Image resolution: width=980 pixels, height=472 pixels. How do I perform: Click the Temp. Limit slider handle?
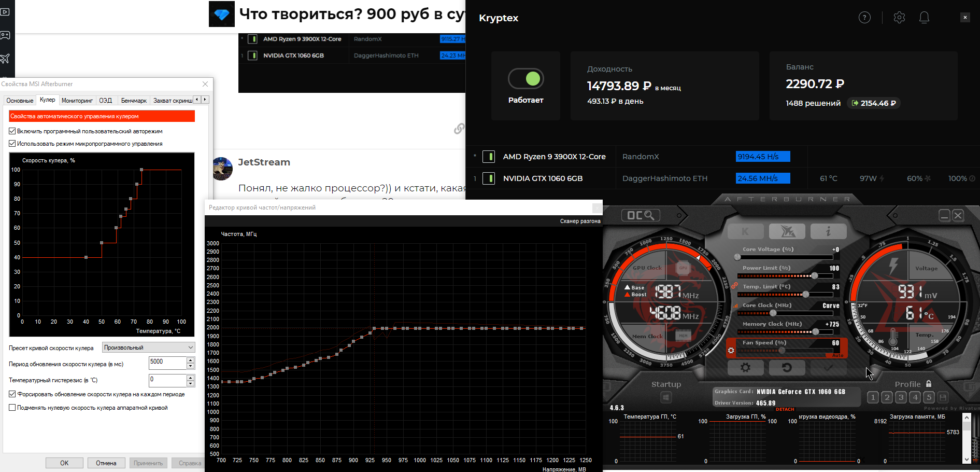(806, 295)
